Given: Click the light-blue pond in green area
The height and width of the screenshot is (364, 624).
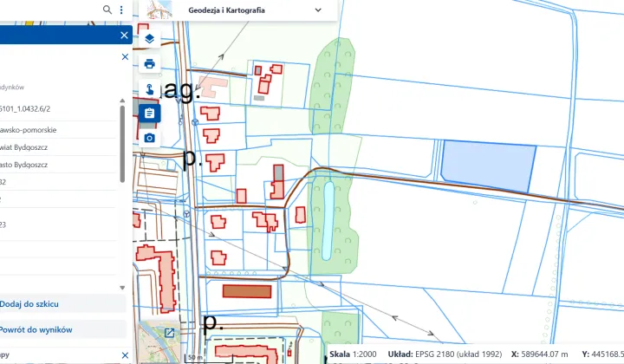Looking at the screenshot, I should [328, 221].
